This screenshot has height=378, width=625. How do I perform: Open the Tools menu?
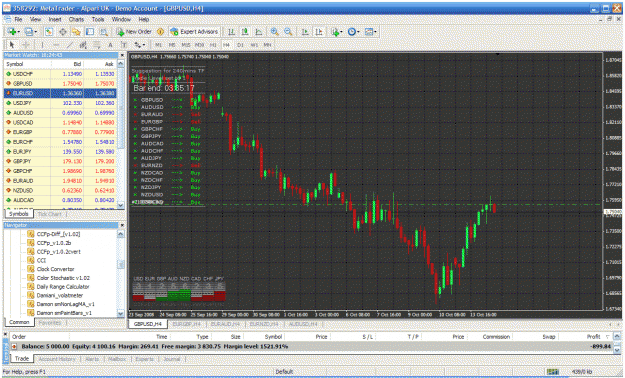(x=98, y=19)
